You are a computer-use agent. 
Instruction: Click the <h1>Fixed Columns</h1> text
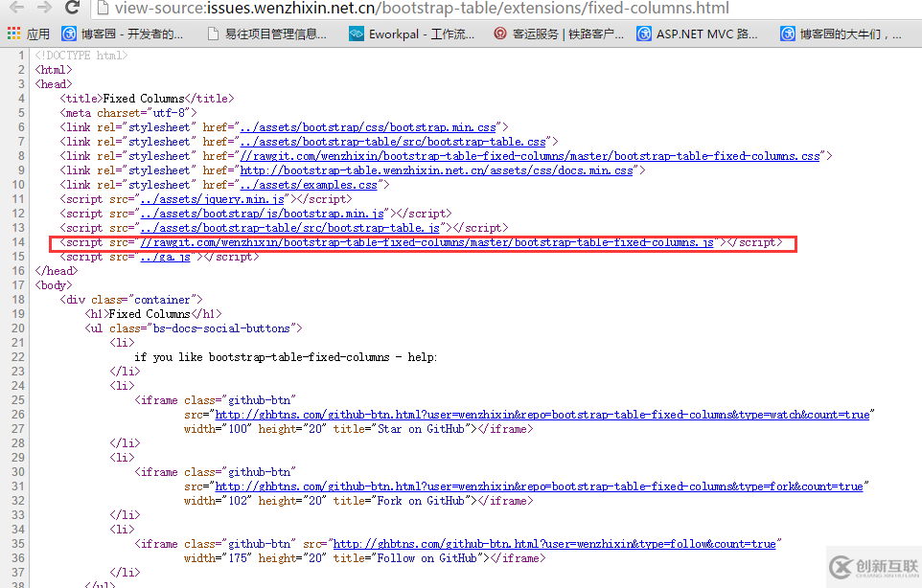point(153,314)
